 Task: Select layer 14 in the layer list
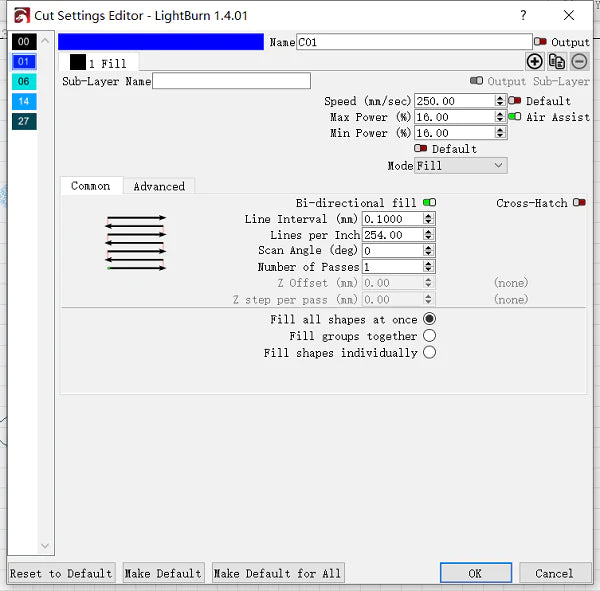pos(24,102)
